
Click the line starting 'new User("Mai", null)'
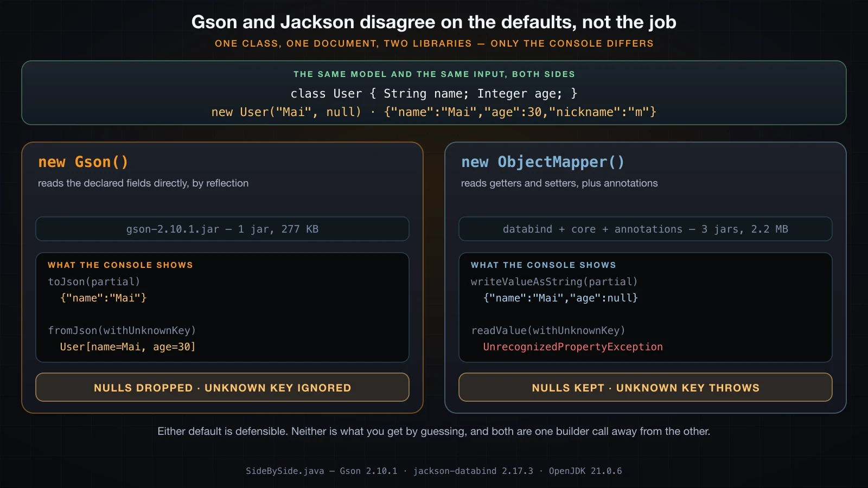point(434,112)
